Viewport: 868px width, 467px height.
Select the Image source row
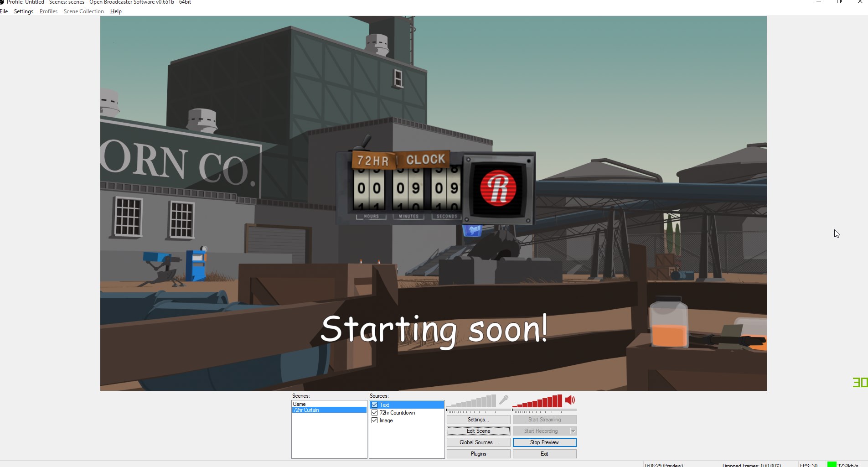tap(407, 420)
